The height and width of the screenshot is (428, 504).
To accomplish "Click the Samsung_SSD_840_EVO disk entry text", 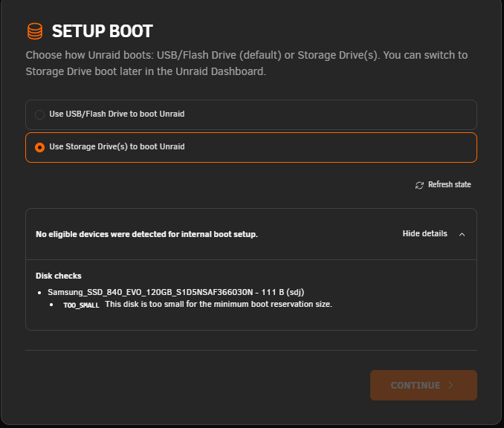I will coord(176,292).
